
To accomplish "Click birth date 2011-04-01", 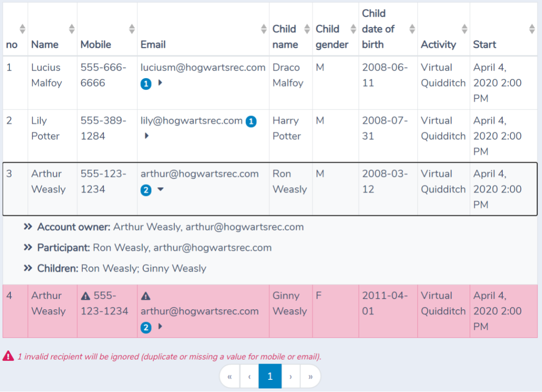I will pyautogui.click(x=385, y=303).
